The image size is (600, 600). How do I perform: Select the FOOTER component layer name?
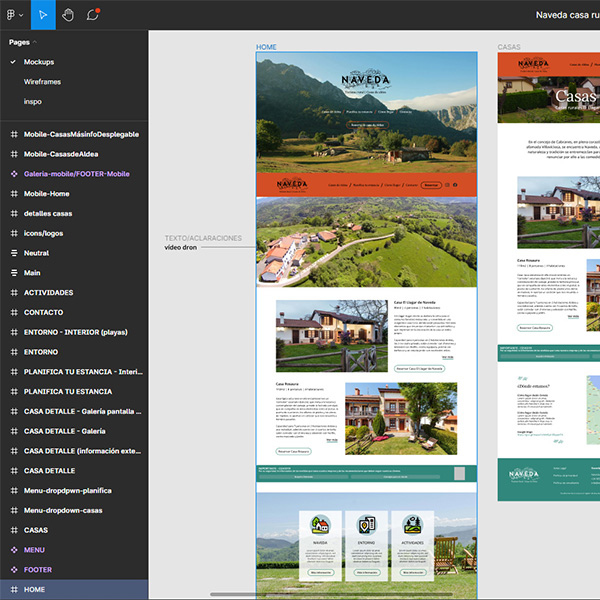click(x=38, y=570)
